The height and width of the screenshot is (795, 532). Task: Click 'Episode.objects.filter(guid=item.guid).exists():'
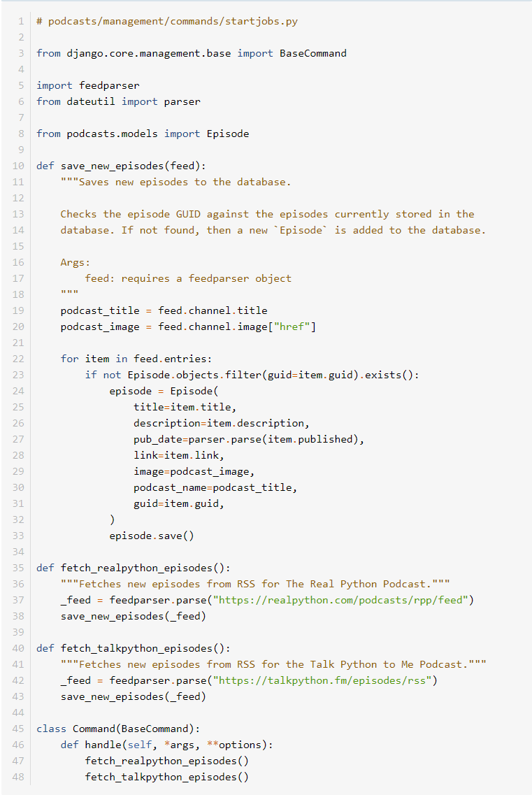click(273, 375)
